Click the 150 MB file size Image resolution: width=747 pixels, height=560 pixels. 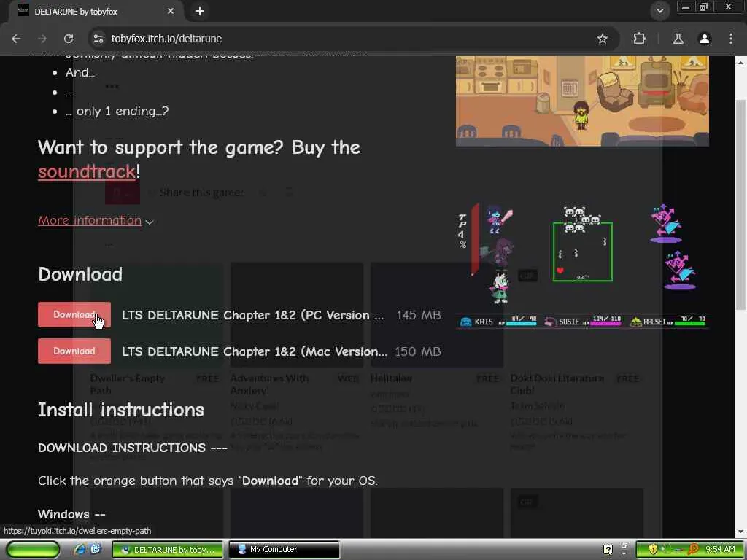tap(418, 351)
